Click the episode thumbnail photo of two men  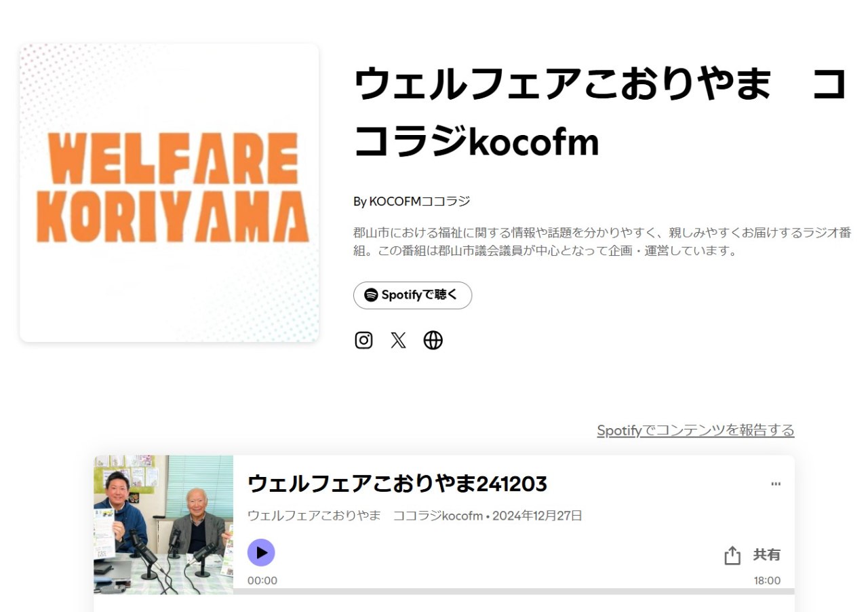163,524
